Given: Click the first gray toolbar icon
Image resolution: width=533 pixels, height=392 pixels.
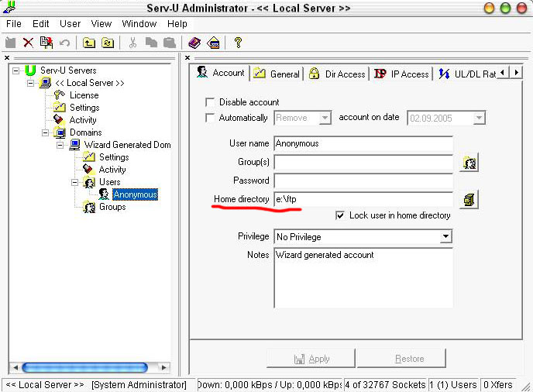Looking at the screenshot, I should coord(11,43).
